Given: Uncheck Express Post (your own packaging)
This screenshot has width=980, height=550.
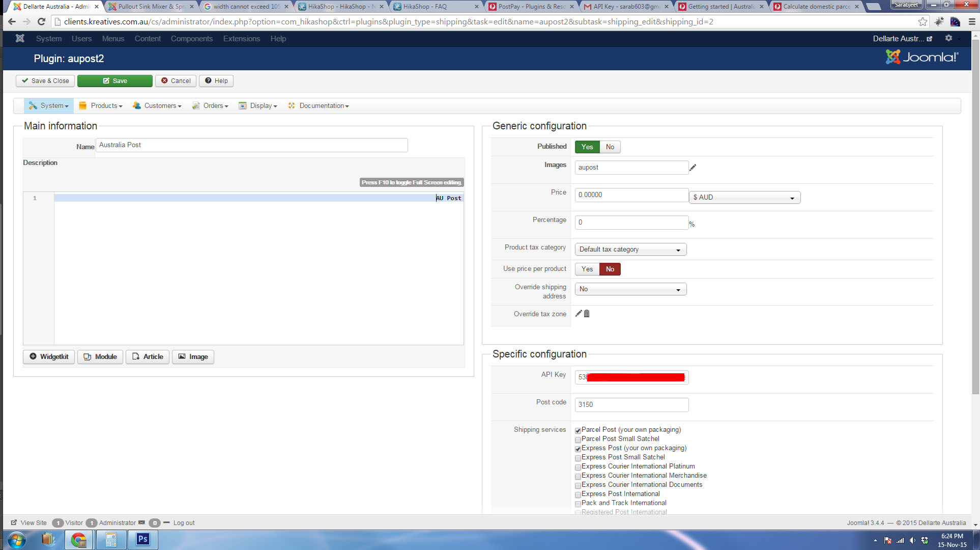Looking at the screenshot, I should coord(578,449).
